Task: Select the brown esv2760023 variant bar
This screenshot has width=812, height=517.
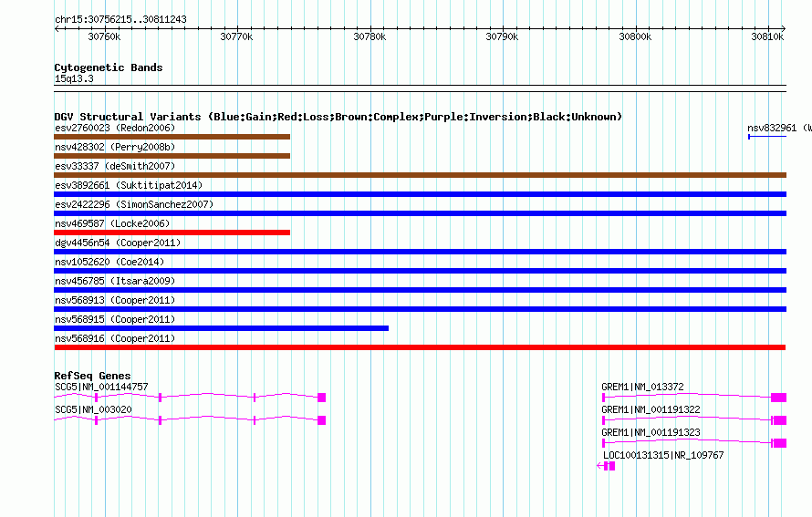Action: (x=172, y=137)
